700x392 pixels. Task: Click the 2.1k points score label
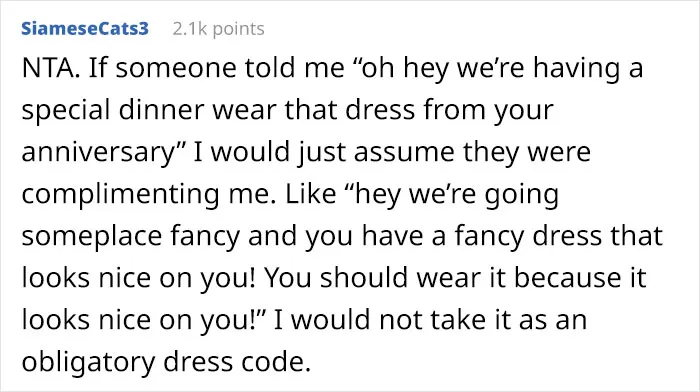(218, 29)
